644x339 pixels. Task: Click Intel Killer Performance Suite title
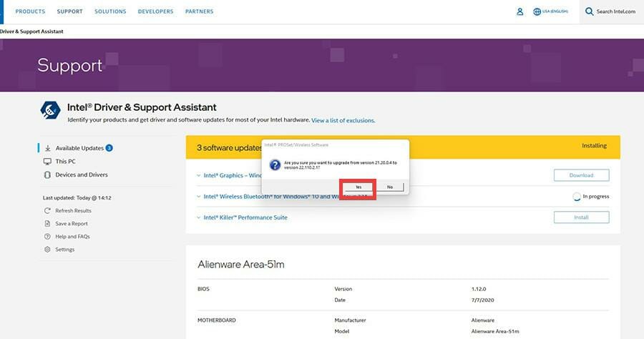pos(245,217)
